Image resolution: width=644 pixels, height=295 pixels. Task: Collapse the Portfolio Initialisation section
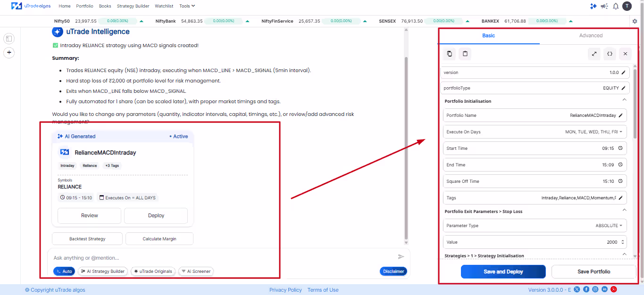[x=624, y=100]
